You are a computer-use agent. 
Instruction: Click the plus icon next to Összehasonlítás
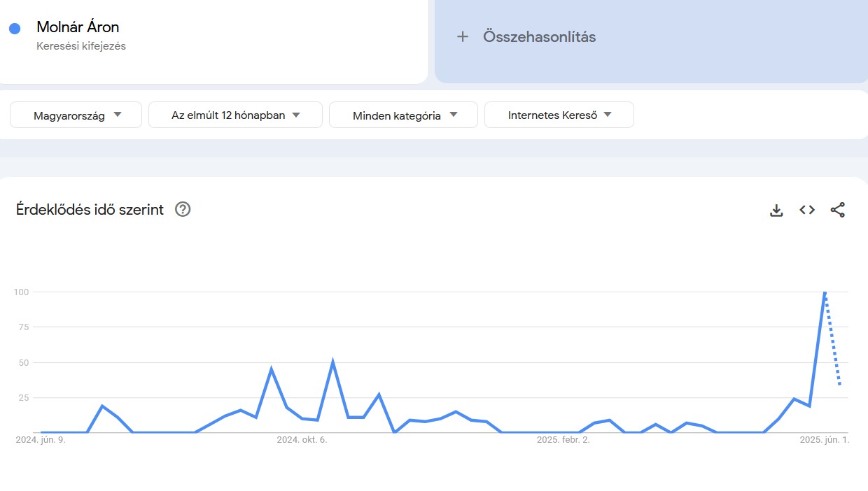click(x=463, y=36)
